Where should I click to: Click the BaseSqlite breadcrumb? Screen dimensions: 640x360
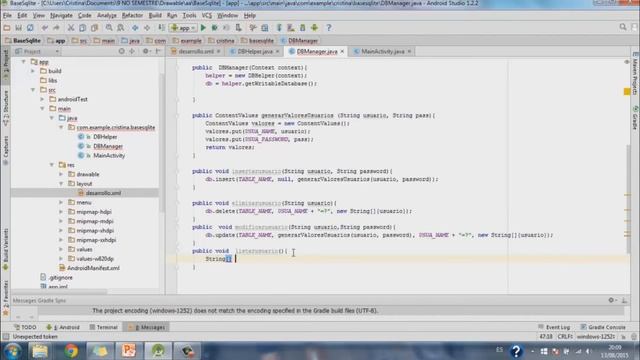coord(23,41)
